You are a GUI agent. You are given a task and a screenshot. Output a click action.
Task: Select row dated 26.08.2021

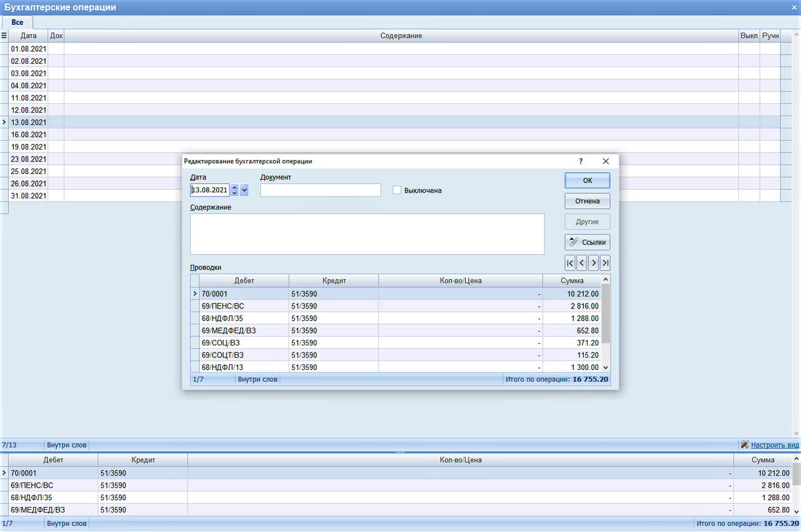point(395,183)
